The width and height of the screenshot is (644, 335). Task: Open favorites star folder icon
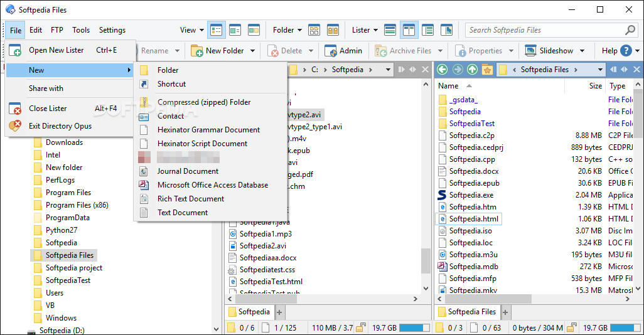pos(487,70)
